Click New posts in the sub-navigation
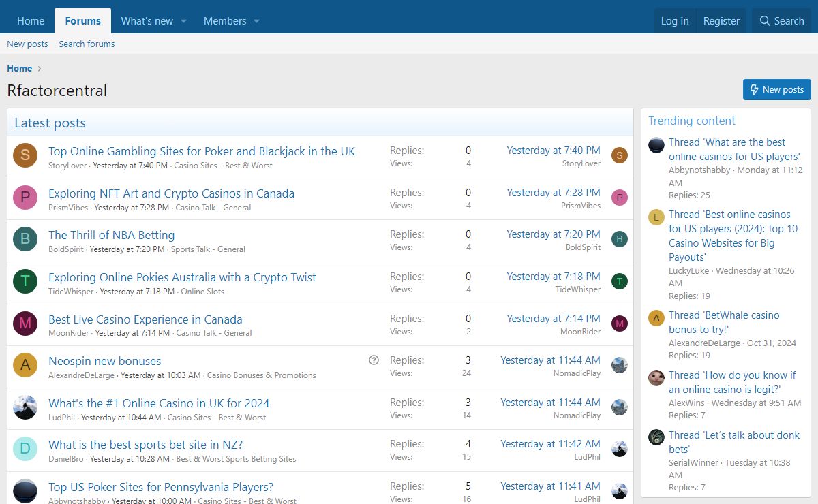The width and height of the screenshot is (818, 504). [x=27, y=44]
